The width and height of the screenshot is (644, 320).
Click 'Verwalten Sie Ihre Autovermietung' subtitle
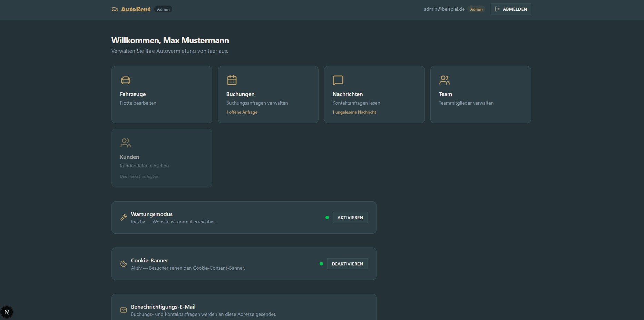(170, 51)
